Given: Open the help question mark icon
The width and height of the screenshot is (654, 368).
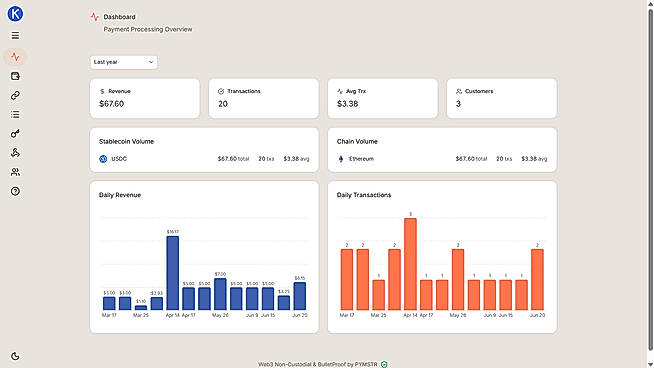Looking at the screenshot, I should coord(15,191).
